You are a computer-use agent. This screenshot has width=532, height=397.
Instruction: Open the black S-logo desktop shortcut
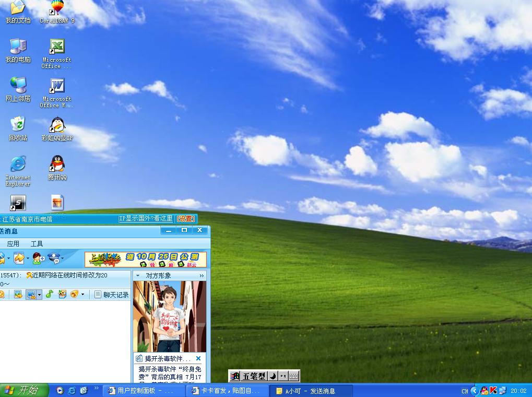(x=18, y=203)
